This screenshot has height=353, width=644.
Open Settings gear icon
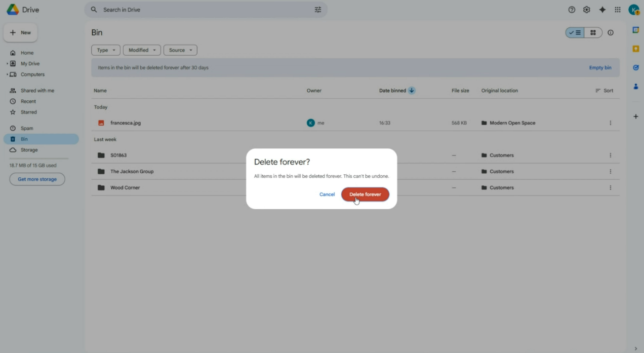[586, 10]
